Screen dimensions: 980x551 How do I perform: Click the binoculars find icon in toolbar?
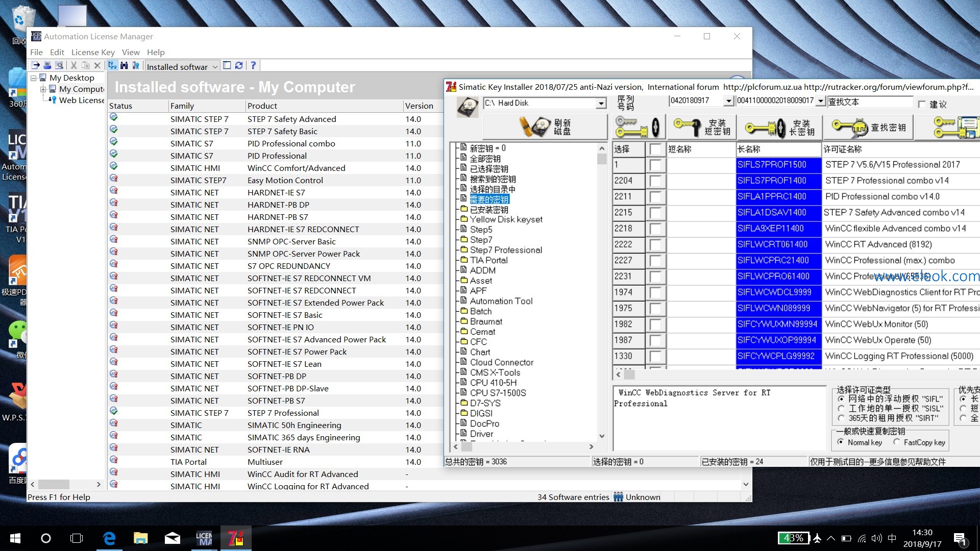point(124,65)
